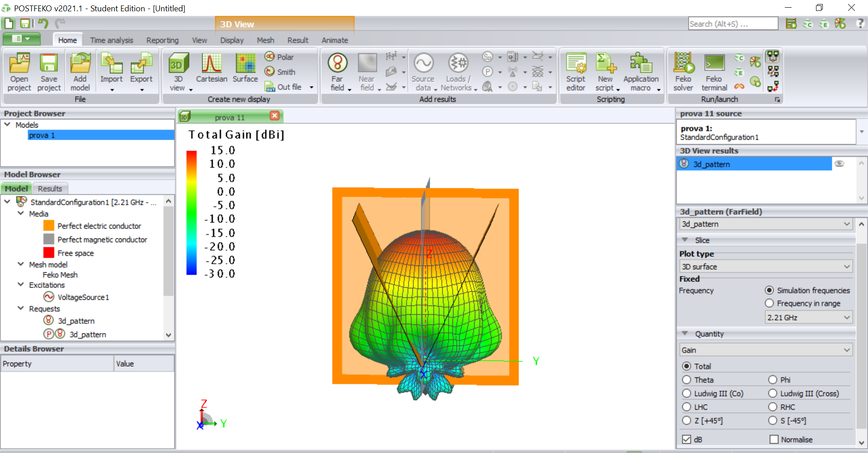Select the LHC polarisation option

pyautogui.click(x=687, y=407)
